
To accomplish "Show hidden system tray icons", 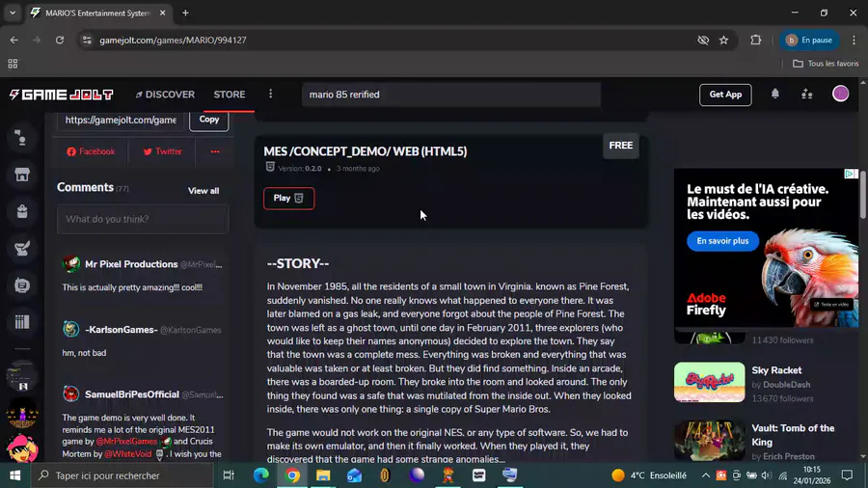I will pyautogui.click(x=705, y=475).
